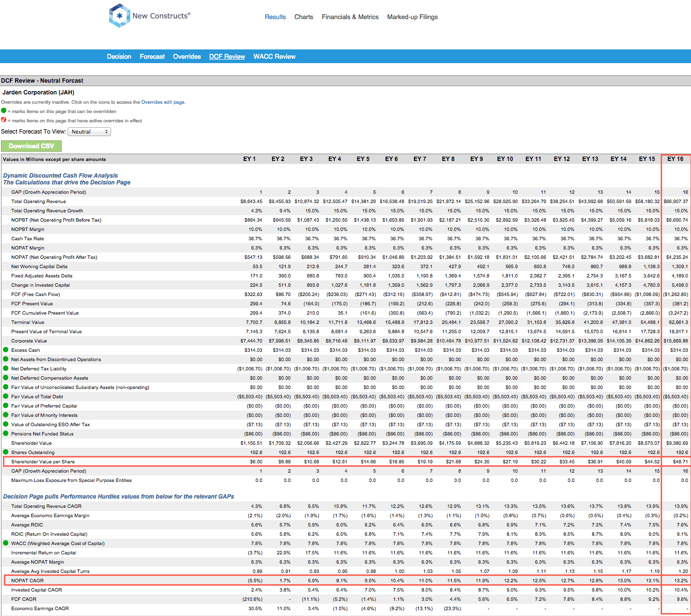Click the Download CSV button
The height and width of the screenshot is (616, 691).
[31, 146]
